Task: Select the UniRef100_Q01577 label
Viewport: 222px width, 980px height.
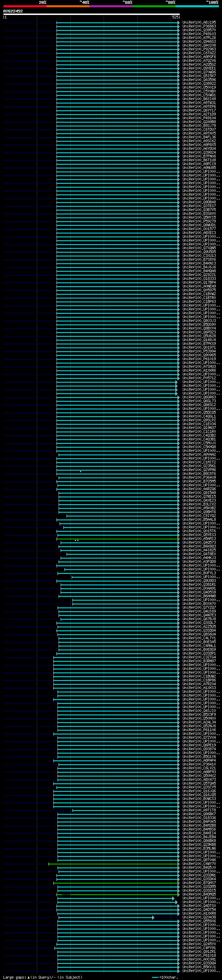Action: pos(199,229)
